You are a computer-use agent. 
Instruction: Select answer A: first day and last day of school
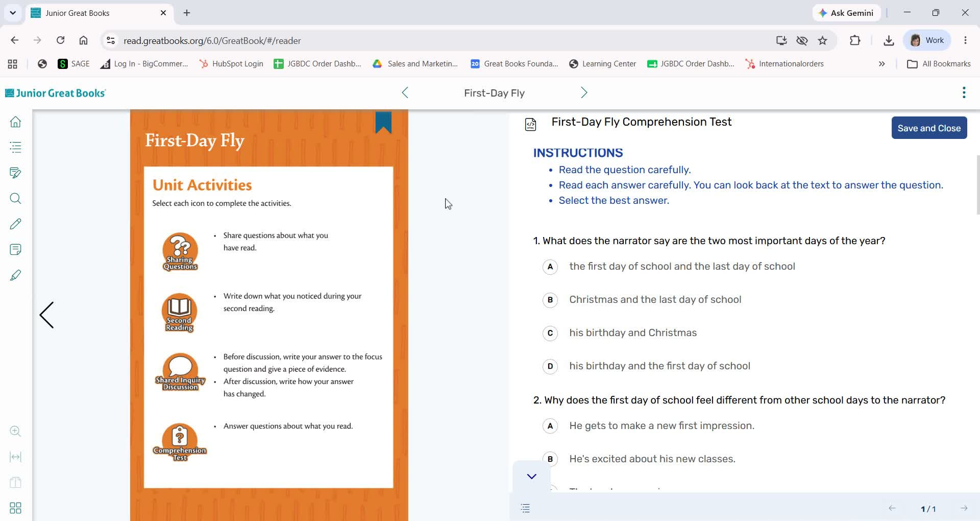(x=550, y=267)
